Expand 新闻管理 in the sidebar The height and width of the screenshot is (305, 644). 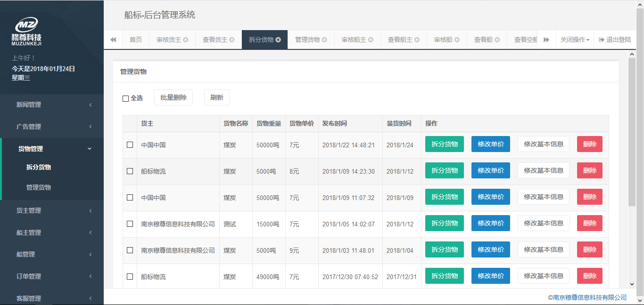pos(52,104)
